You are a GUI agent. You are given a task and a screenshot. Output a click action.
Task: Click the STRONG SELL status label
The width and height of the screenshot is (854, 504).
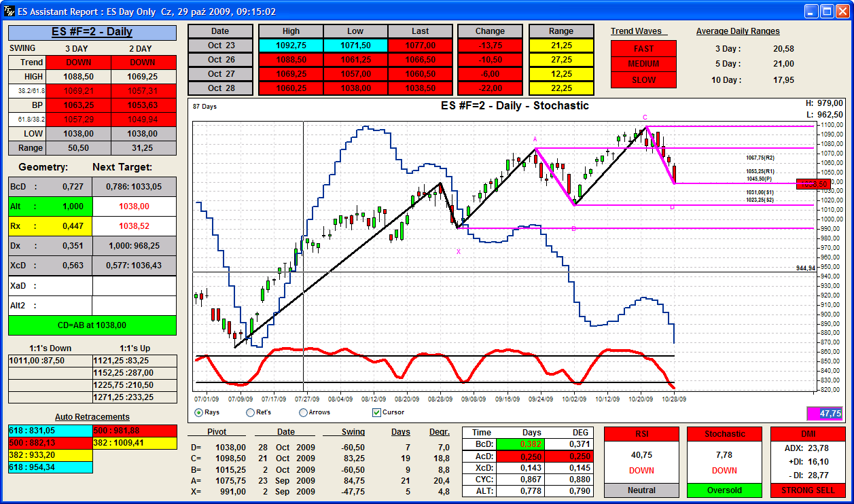point(808,490)
